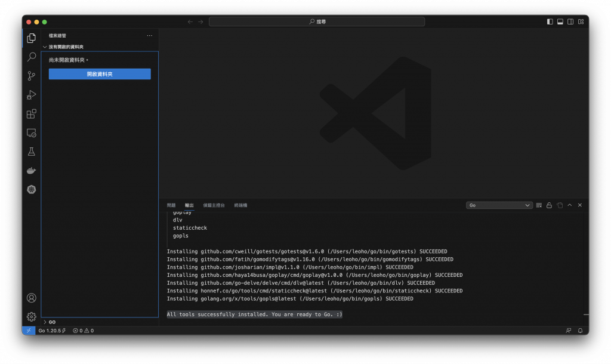Click the 'dlv' tool name line

pos(178,220)
